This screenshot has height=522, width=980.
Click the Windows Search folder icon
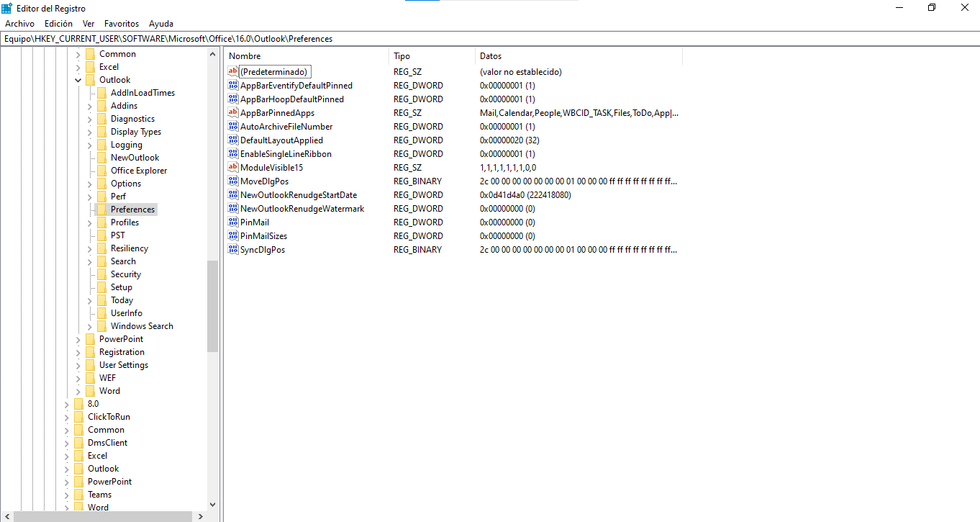tap(101, 326)
